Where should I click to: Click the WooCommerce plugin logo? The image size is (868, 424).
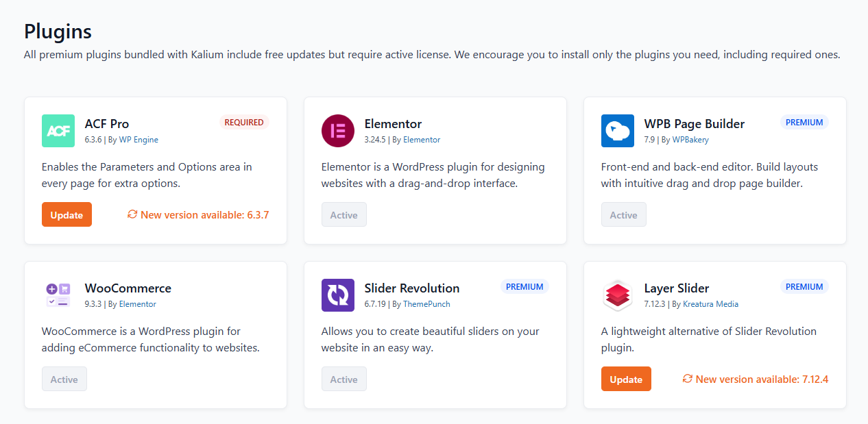pyautogui.click(x=58, y=295)
